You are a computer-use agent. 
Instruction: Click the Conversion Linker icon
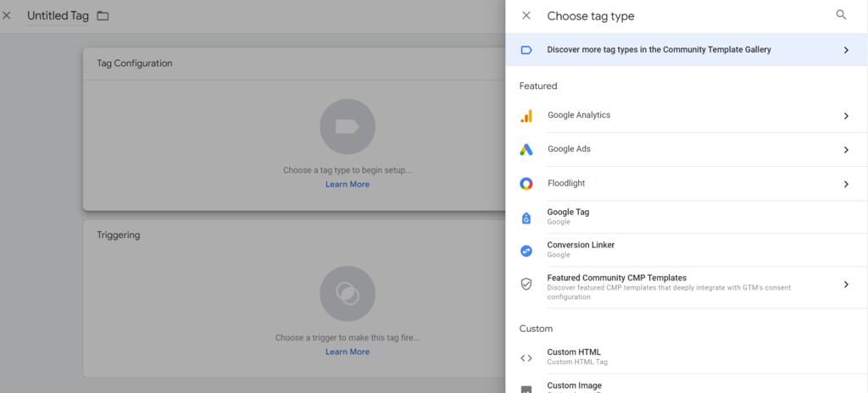[526, 251]
